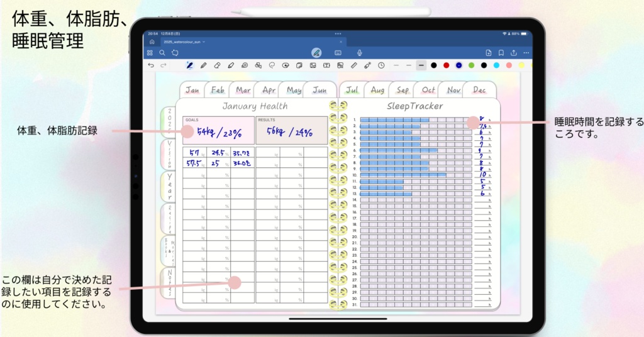This screenshot has height=337, width=644.
Task: Select the pencil tool
Action: 203,65
